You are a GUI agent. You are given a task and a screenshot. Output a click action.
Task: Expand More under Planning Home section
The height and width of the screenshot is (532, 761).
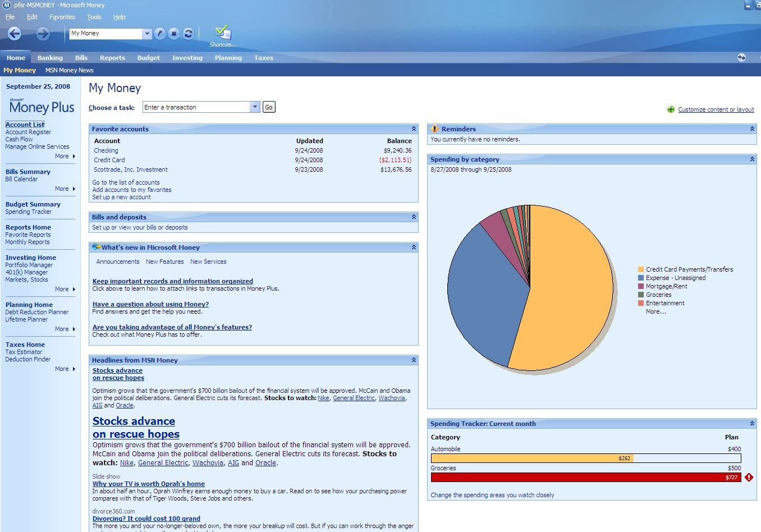[x=65, y=329]
